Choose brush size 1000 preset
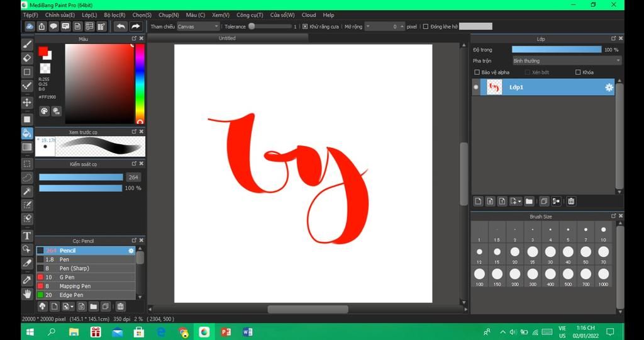This screenshot has width=644, height=340. point(603,275)
